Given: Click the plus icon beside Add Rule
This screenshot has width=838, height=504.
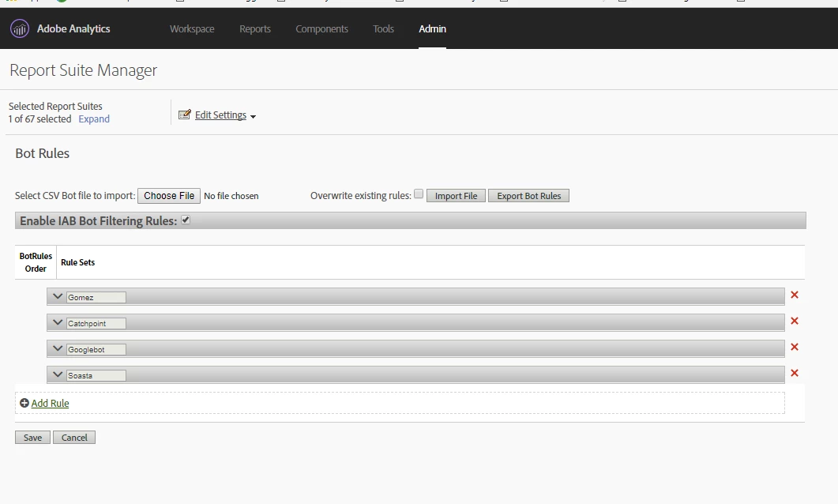Looking at the screenshot, I should tap(24, 403).
